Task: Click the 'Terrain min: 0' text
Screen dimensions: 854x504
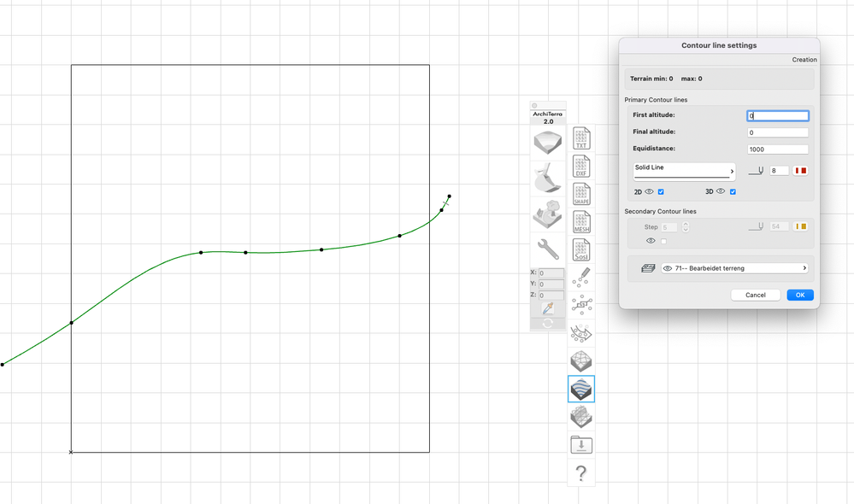Action: [x=651, y=79]
